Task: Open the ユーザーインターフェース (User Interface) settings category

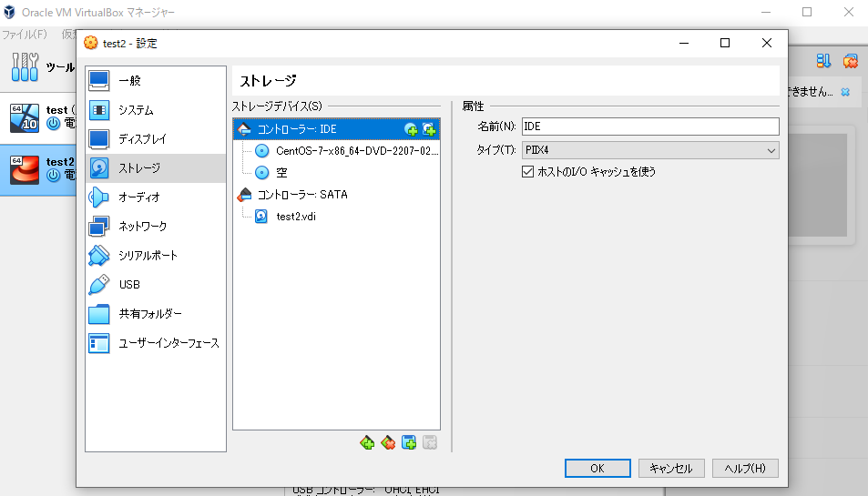Action: (156, 343)
